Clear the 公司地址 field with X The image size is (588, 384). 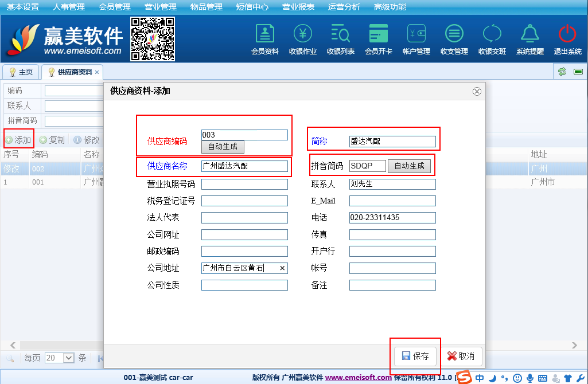[x=282, y=268]
